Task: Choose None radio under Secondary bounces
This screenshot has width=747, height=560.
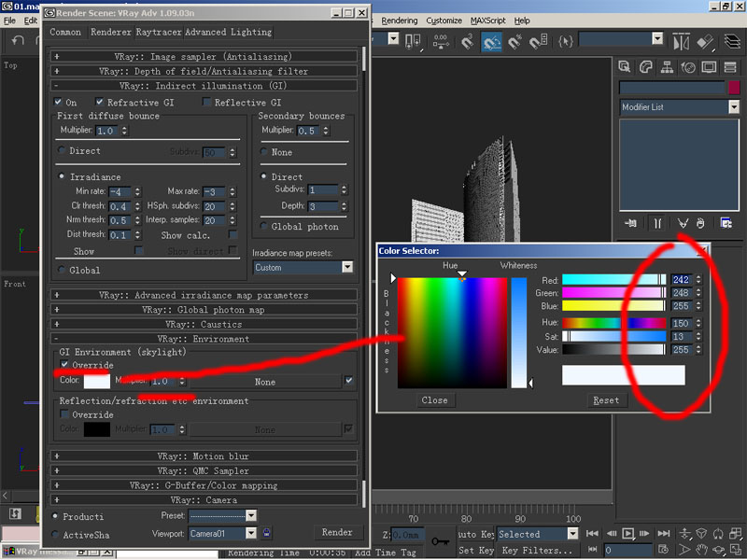Action: point(263,152)
